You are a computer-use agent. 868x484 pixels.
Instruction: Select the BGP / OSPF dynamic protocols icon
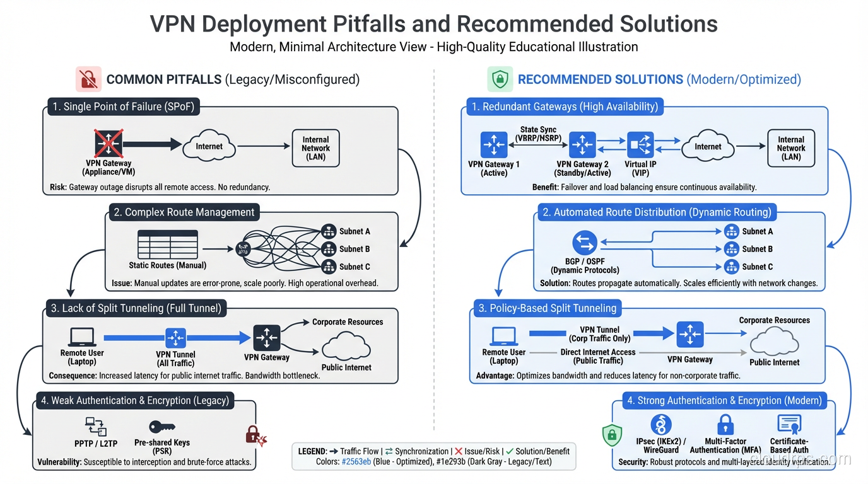(x=584, y=242)
